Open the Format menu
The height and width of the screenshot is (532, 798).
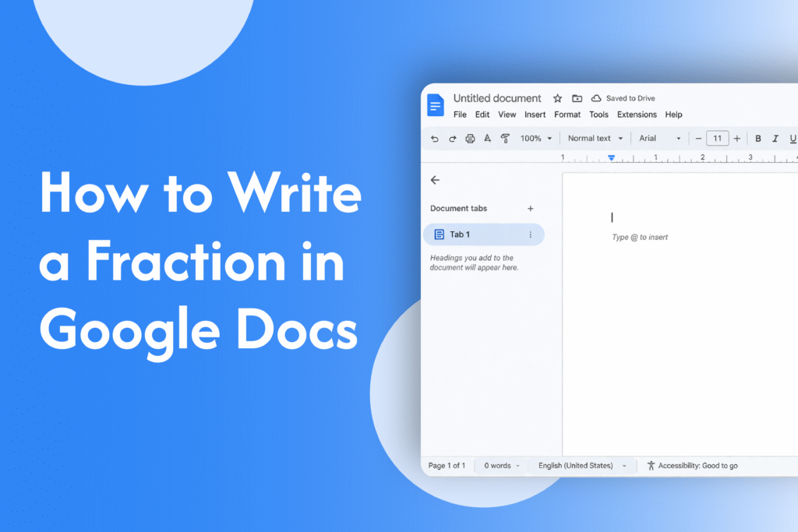(567, 115)
